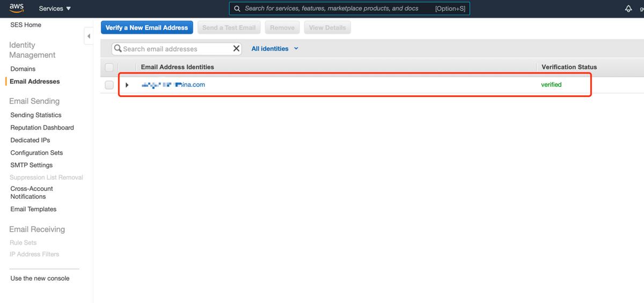Image resolution: width=644 pixels, height=303 pixels.
Task: Click the Verification Status column header
Action: click(569, 67)
